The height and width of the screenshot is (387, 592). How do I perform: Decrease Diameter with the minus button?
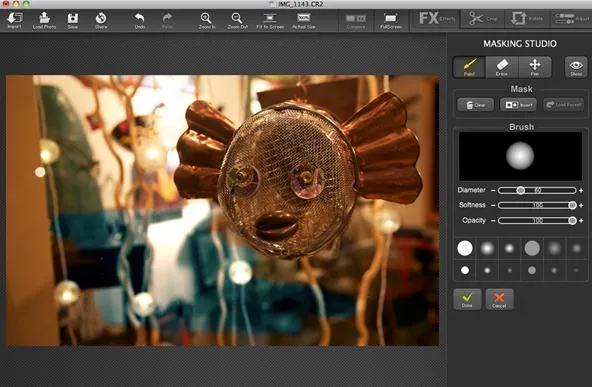pyautogui.click(x=493, y=190)
